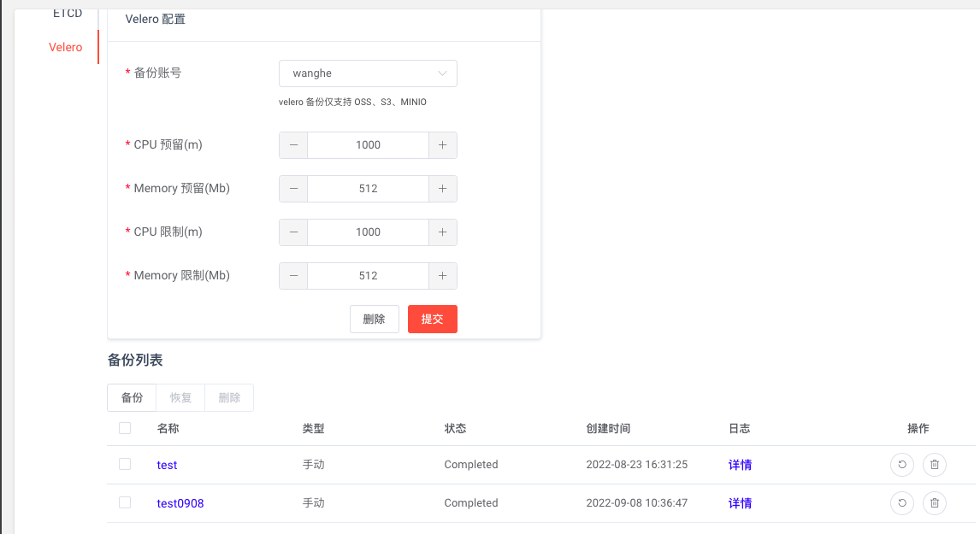The image size is (980, 534).
Task: Check the checkbox for the test0908 row
Action: (x=125, y=502)
